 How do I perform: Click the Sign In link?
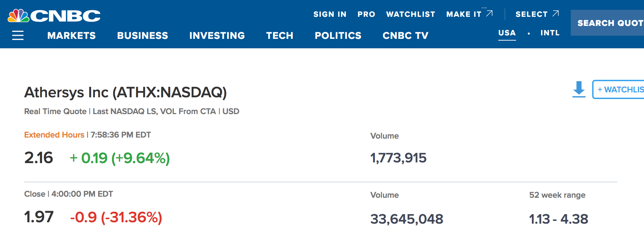330,14
